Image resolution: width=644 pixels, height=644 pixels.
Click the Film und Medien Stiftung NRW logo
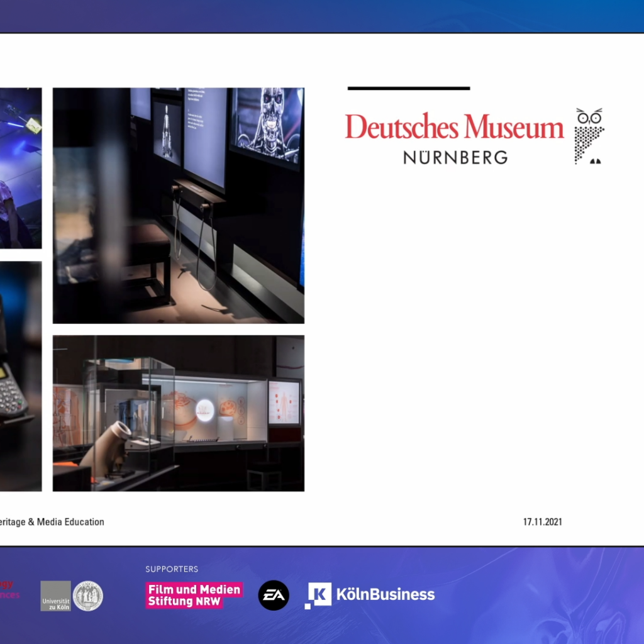[x=194, y=595]
